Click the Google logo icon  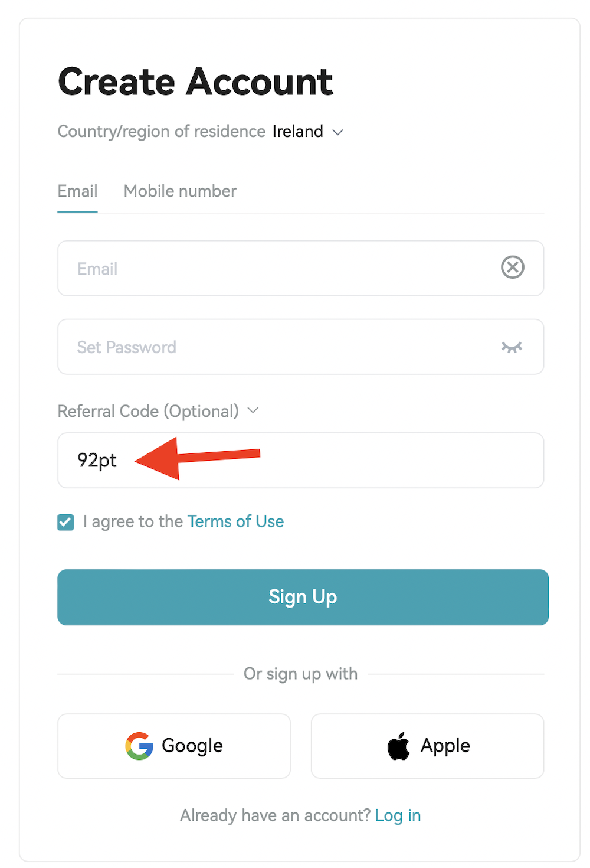[139, 746]
